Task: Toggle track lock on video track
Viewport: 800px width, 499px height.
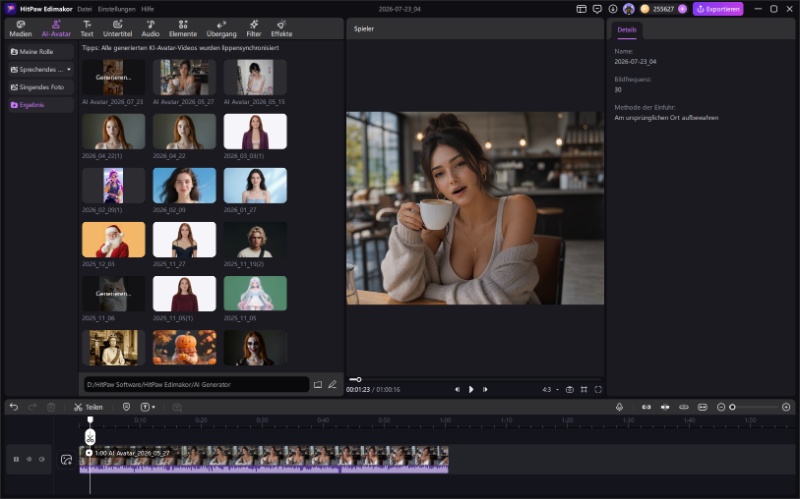Action: coord(16,459)
